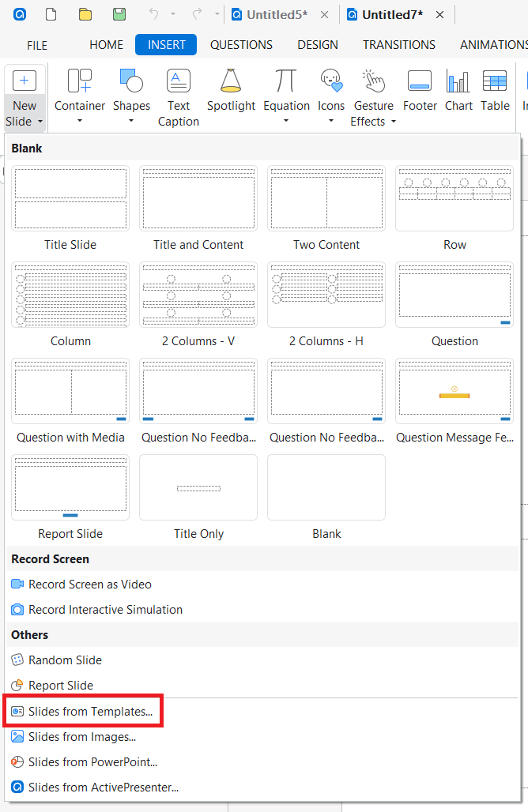Open the FILE menu

tap(37, 46)
